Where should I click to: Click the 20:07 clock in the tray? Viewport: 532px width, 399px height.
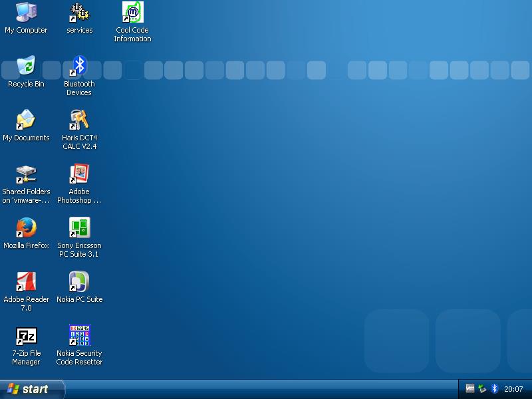[513, 389]
